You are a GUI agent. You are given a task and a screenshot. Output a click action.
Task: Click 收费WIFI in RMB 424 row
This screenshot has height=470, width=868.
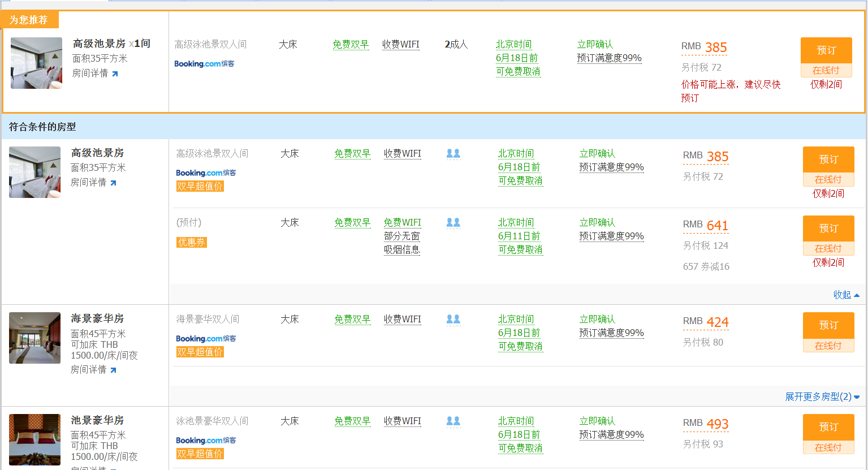point(403,319)
